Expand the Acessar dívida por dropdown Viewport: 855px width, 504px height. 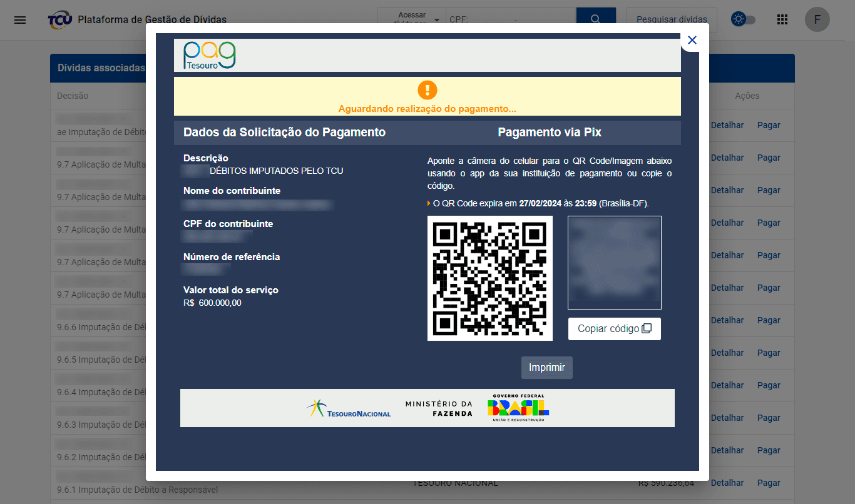[x=411, y=19]
